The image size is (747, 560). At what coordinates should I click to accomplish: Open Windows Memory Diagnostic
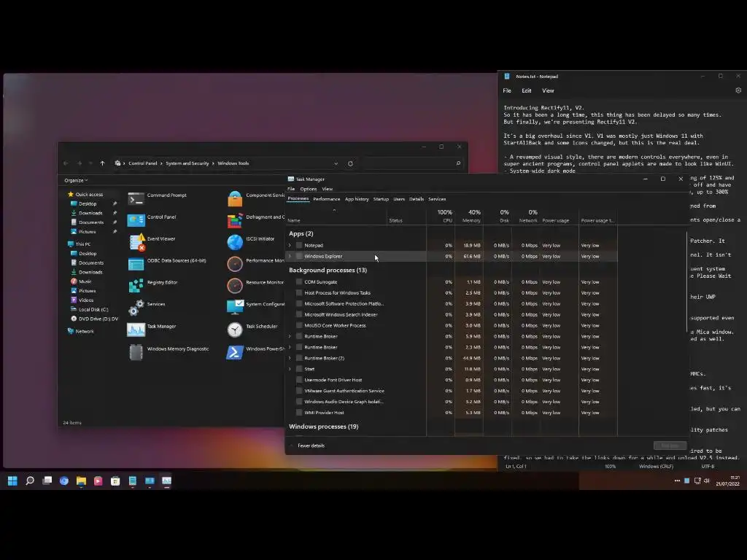coord(169,352)
